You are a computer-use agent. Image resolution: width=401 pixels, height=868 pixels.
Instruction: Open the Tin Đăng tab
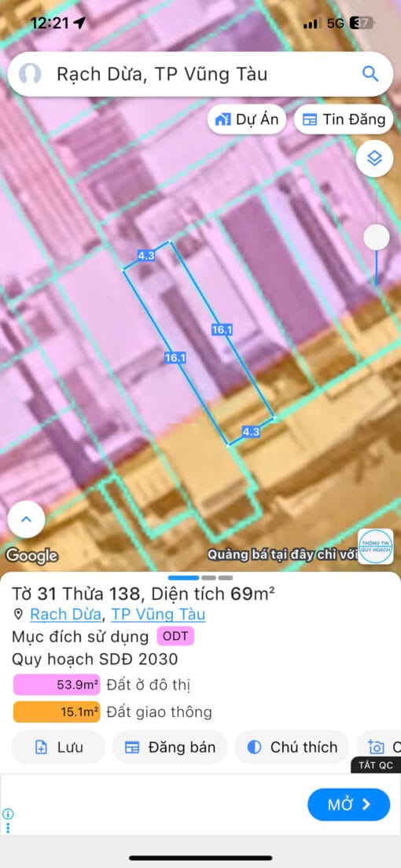click(x=344, y=119)
